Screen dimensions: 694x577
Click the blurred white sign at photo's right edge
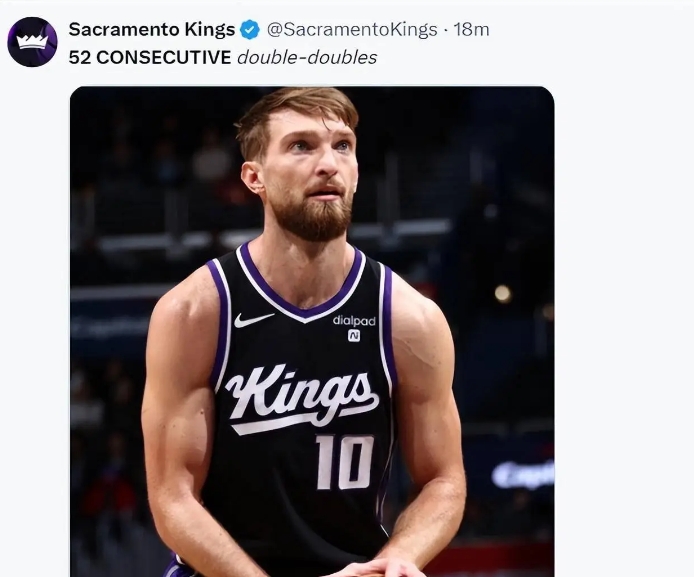(523, 474)
